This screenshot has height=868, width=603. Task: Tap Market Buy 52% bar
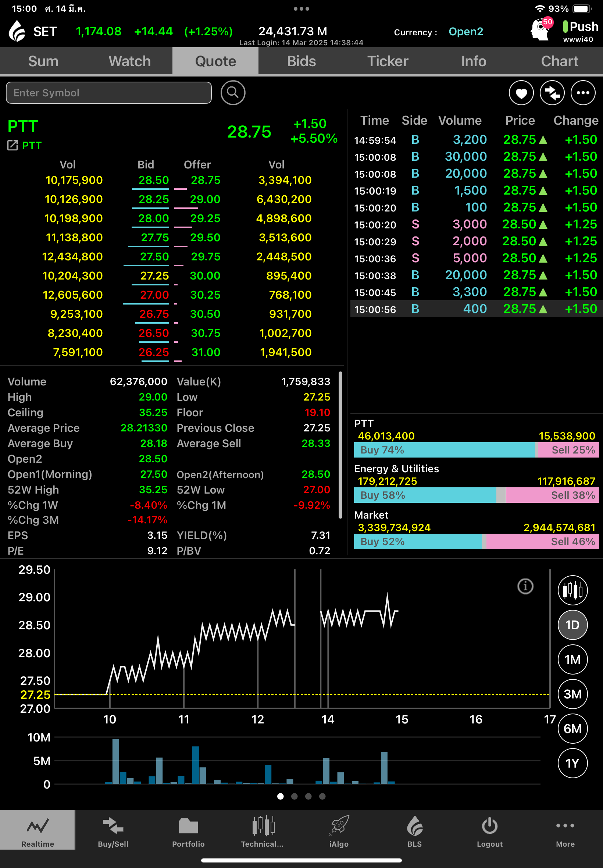[418, 541]
